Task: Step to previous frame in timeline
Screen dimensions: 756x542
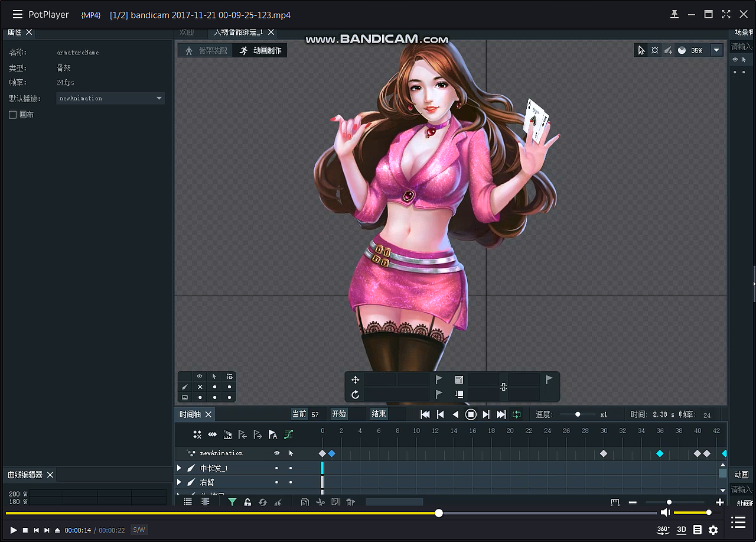Action: pos(440,414)
